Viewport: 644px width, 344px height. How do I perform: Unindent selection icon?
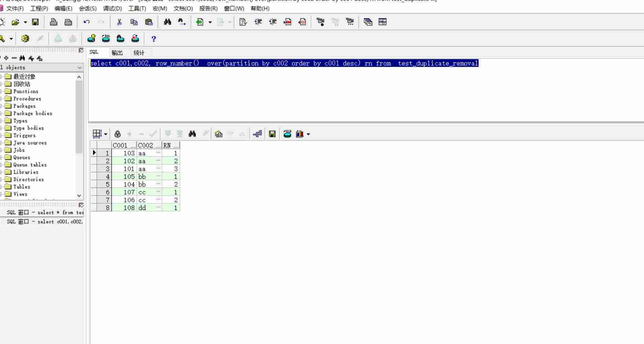point(273,22)
